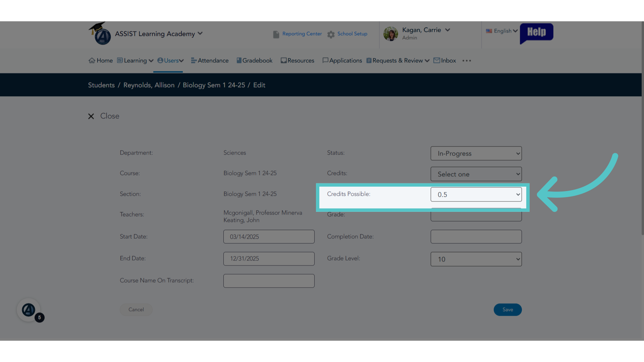Click the floating ASSIST widget with badge 5

pos(29,310)
